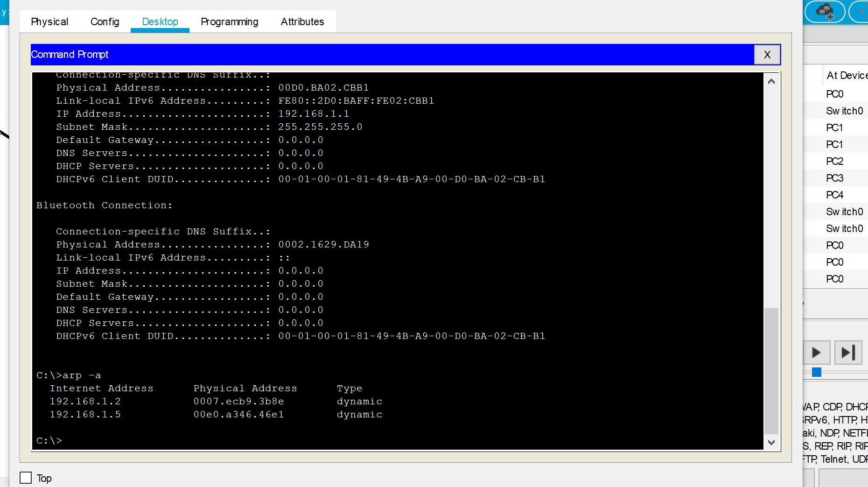Switch to the Physical tab
This screenshot has width=868, height=487.
pos(49,22)
